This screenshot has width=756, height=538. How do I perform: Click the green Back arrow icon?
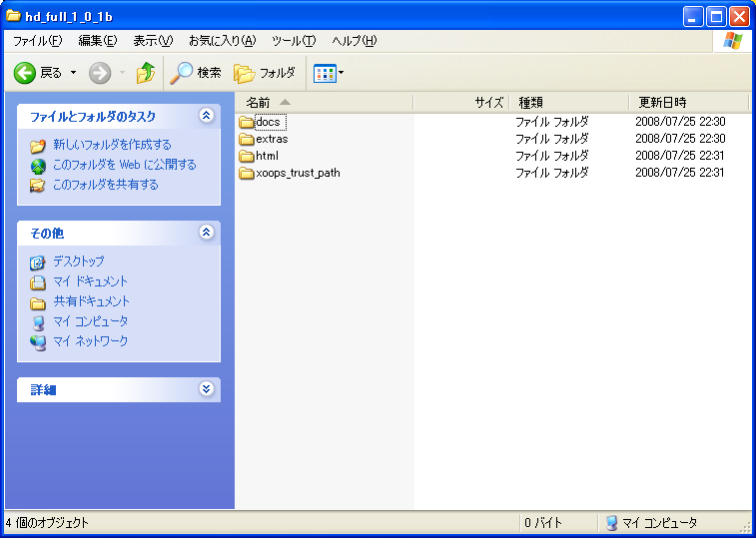point(25,73)
